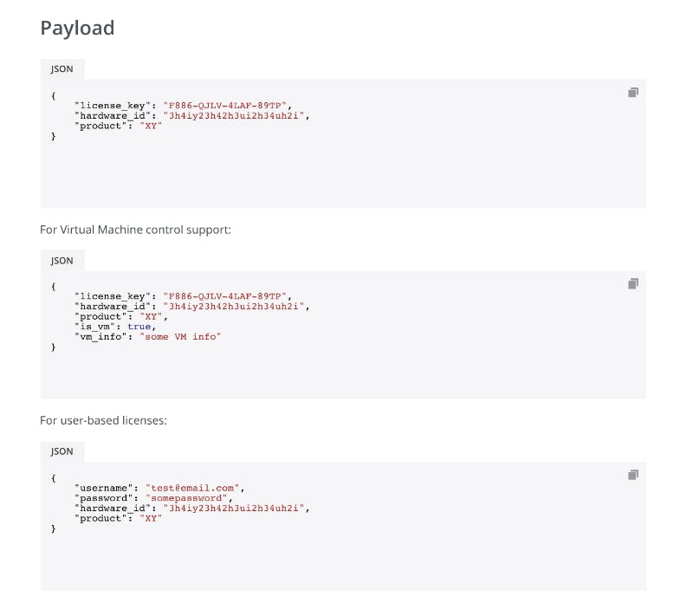Viewport: 693px width, 616px height.
Task: Click the "some VM info" string
Action: click(180, 337)
